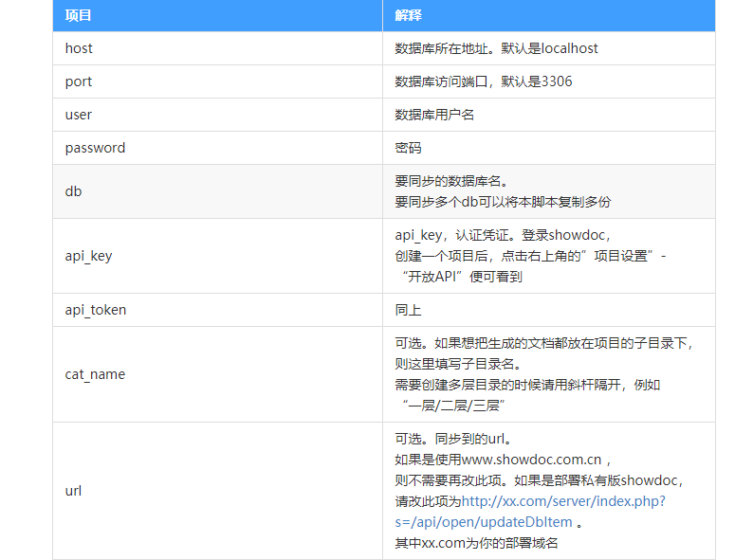Image resolution: width=753 pixels, height=560 pixels.
Task: Select the db cell
Action: point(217,191)
